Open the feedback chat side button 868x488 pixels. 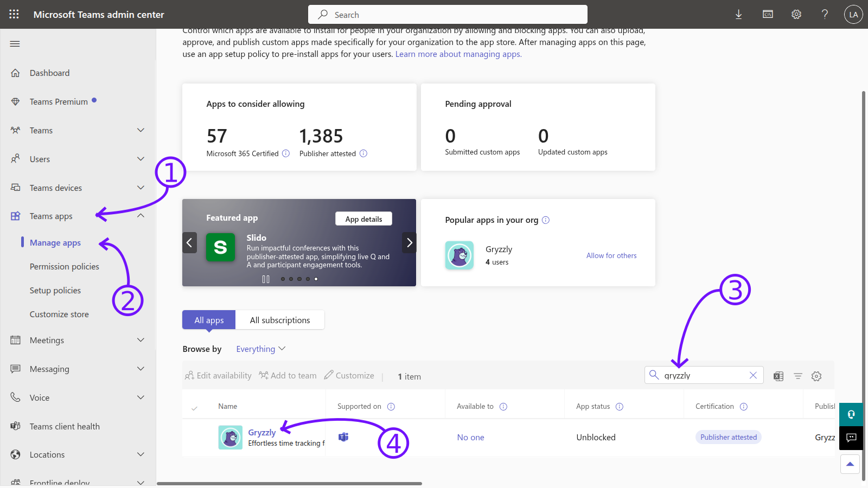(851, 438)
